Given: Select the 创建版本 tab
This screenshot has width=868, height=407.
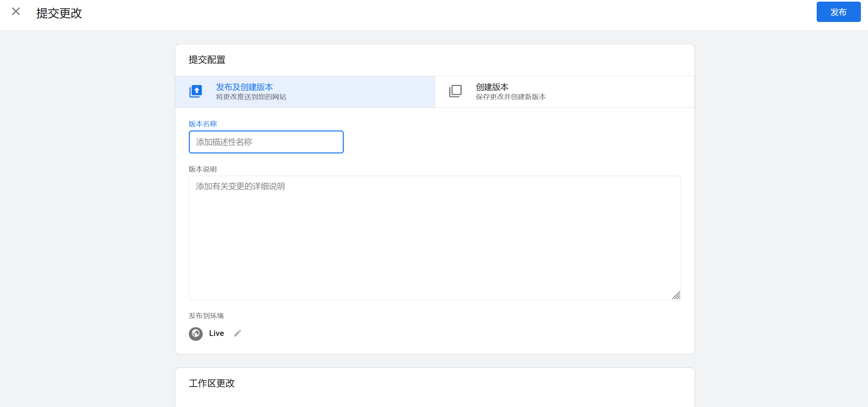Looking at the screenshot, I should pyautogui.click(x=564, y=92).
